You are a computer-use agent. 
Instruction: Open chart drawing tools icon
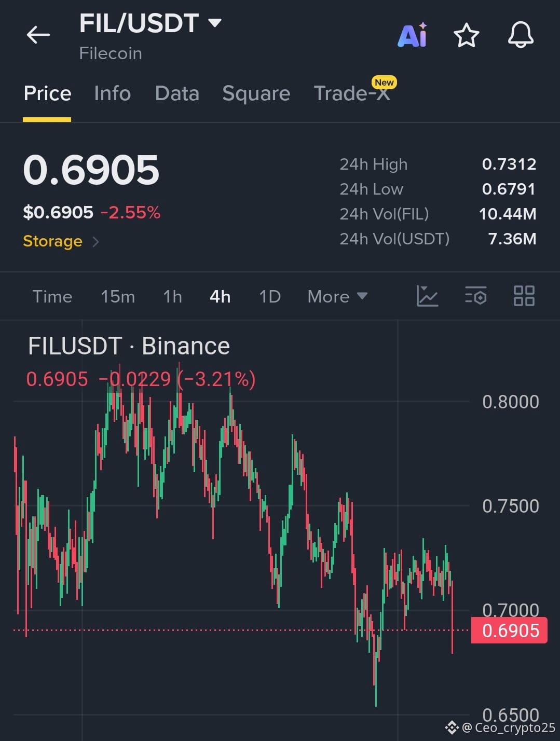click(x=427, y=296)
